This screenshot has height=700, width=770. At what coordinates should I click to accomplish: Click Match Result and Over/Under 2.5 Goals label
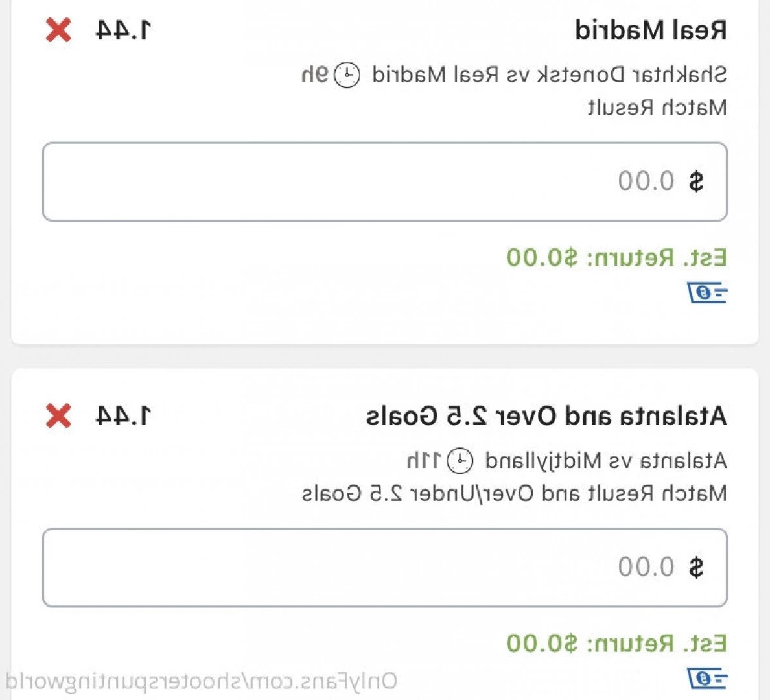click(x=515, y=493)
